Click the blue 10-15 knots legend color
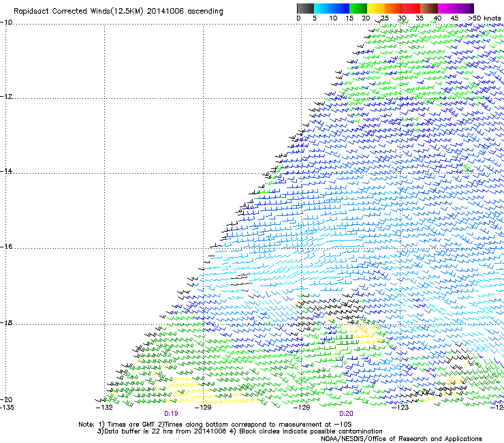 click(341, 8)
